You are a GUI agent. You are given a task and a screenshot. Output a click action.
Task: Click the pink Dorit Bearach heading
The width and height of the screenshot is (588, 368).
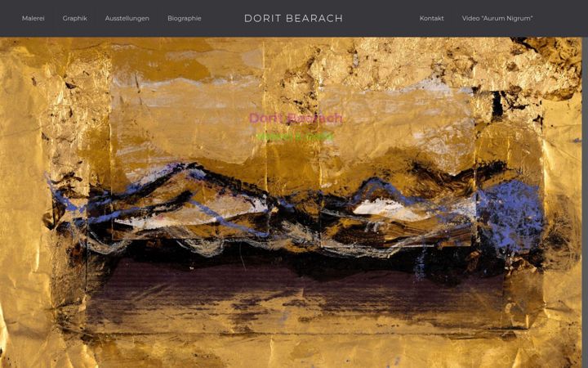(x=296, y=119)
